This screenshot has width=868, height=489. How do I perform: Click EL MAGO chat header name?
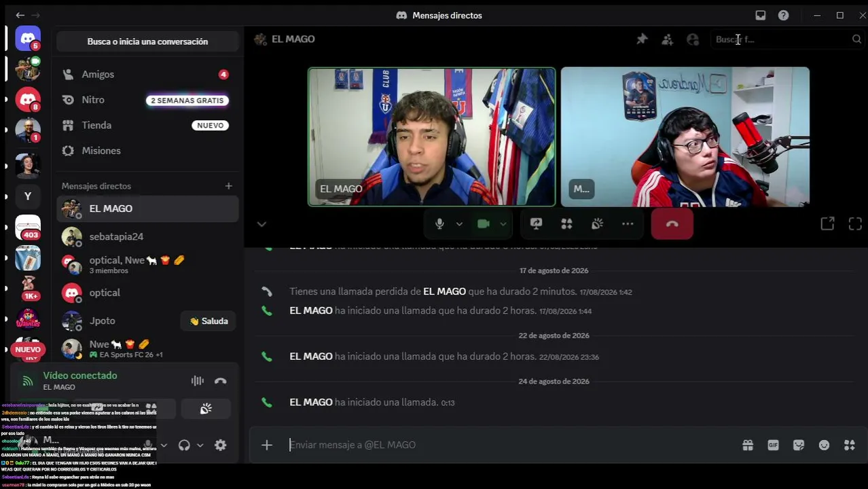click(293, 39)
